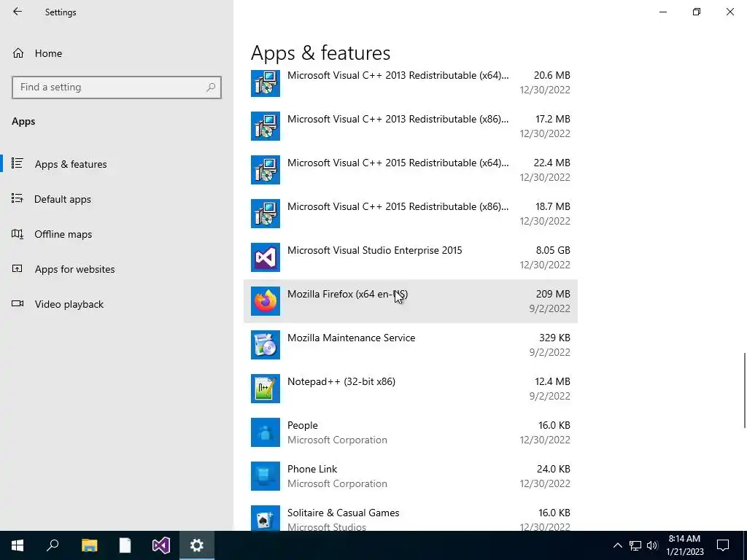Click the Apps & features list icon
The width and height of the screenshot is (747, 560).
[x=18, y=163]
